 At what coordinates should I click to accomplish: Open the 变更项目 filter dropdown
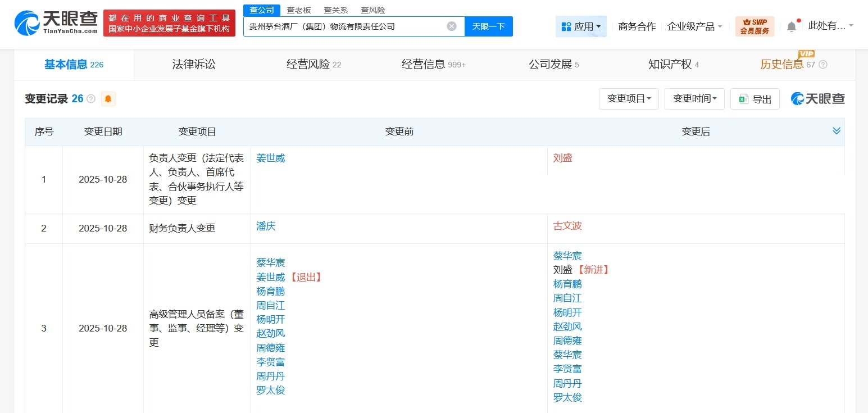coord(628,98)
